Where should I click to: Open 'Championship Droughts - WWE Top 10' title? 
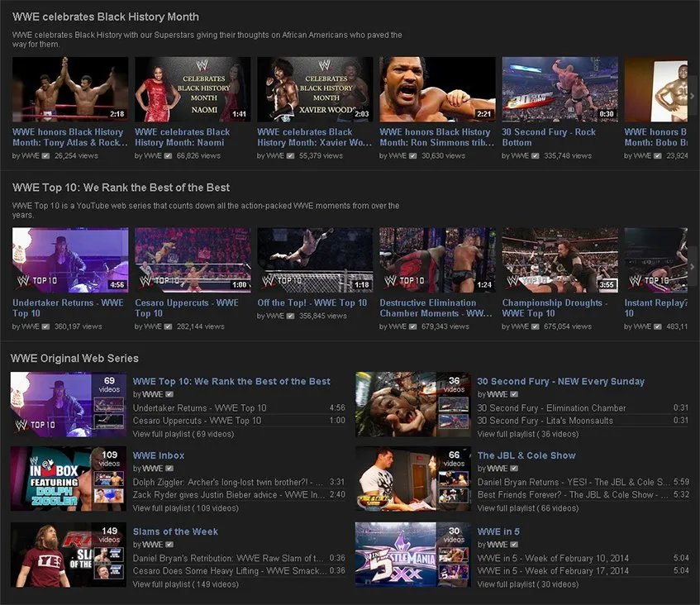[x=555, y=308]
